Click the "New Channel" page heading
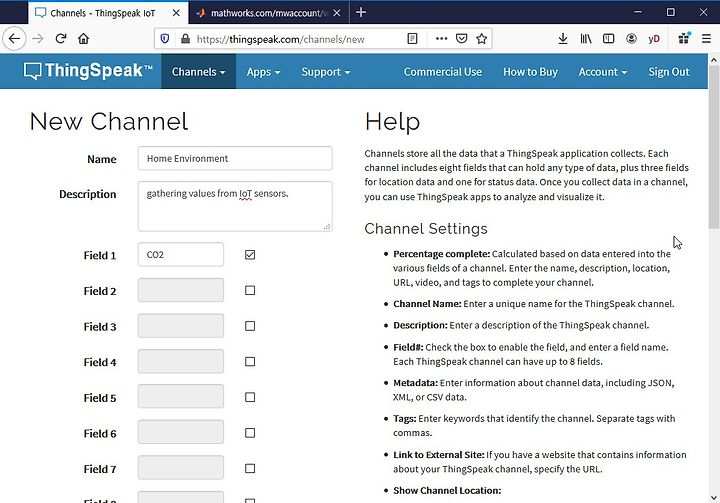 [109, 122]
